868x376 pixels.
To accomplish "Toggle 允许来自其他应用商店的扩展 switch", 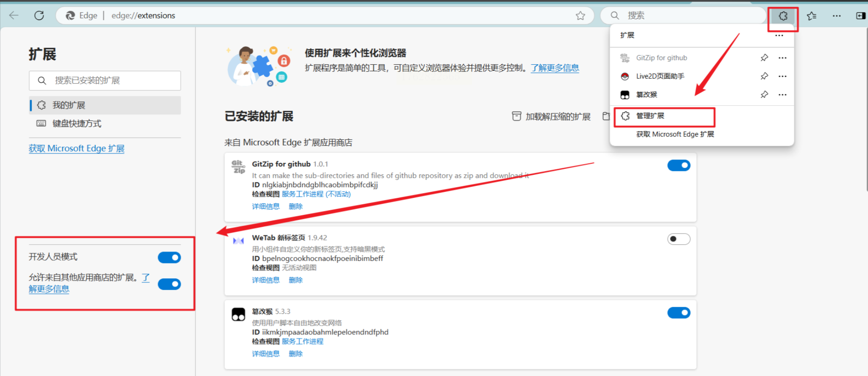I will click(169, 284).
